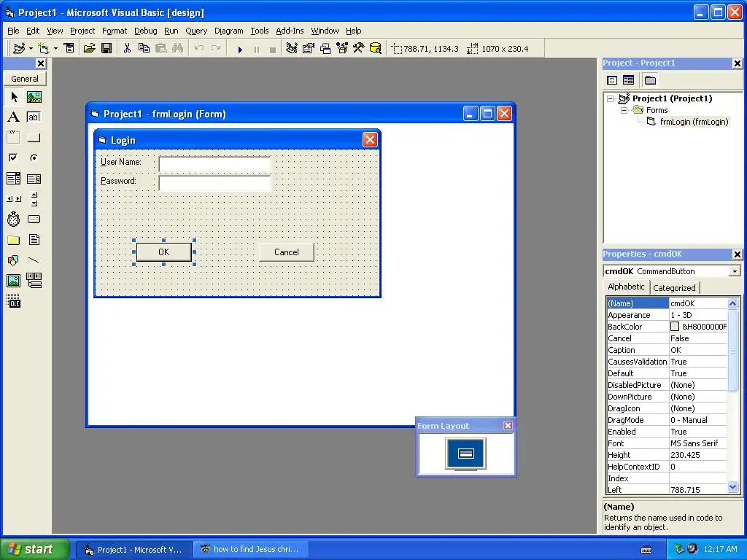This screenshot has width=747, height=560.
Task: Toggle Folders in Project panel
Action: pos(650,80)
